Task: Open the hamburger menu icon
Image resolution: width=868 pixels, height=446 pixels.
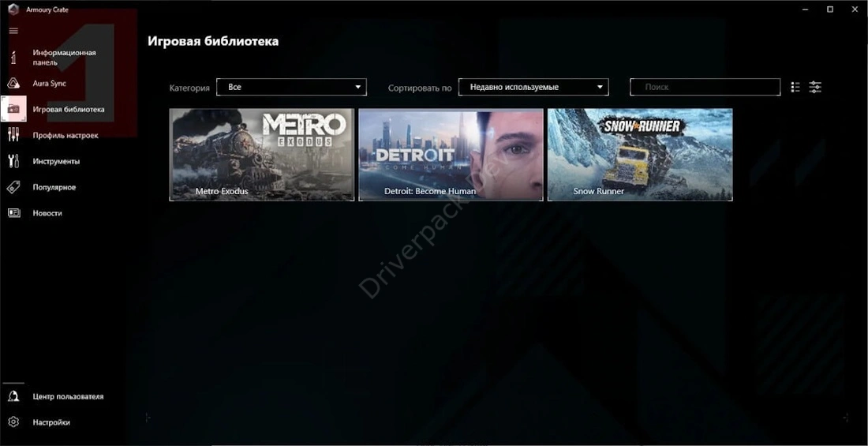Action: [x=13, y=31]
